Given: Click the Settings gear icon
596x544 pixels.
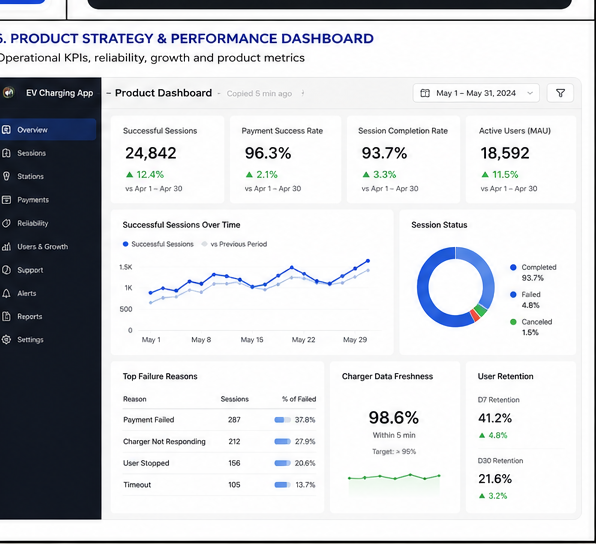Looking at the screenshot, I should click(6, 339).
